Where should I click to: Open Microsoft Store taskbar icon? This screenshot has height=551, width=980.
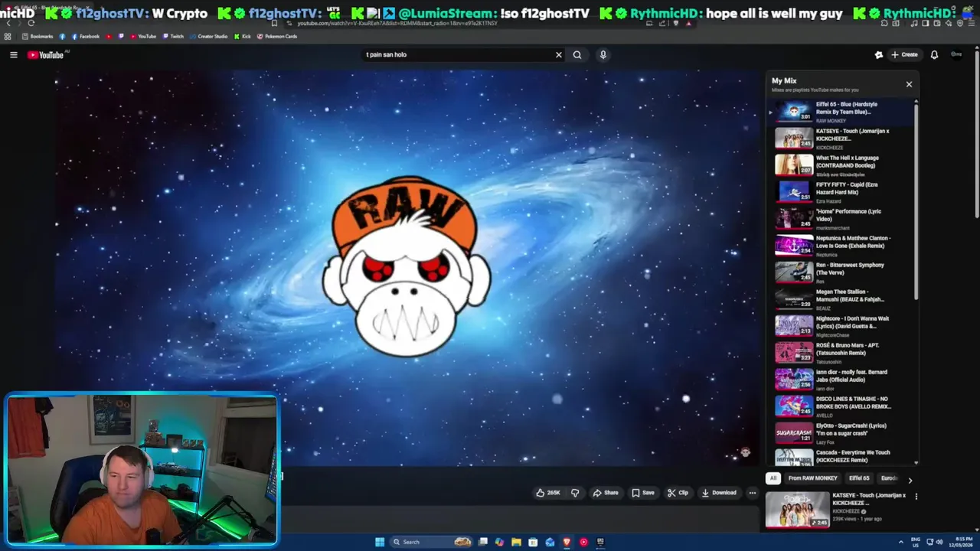pyautogui.click(x=533, y=542)
